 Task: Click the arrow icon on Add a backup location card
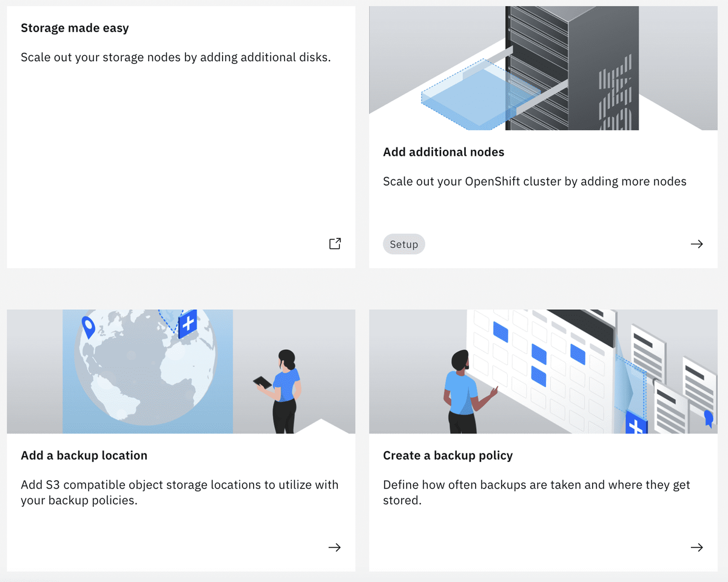point(334,547)
